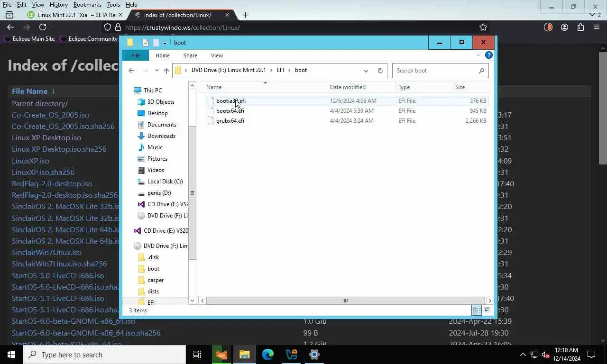607x364 pixels.
Task: Sort files by Date modified column
Action: pyautogui.click(x=361, y=87)
